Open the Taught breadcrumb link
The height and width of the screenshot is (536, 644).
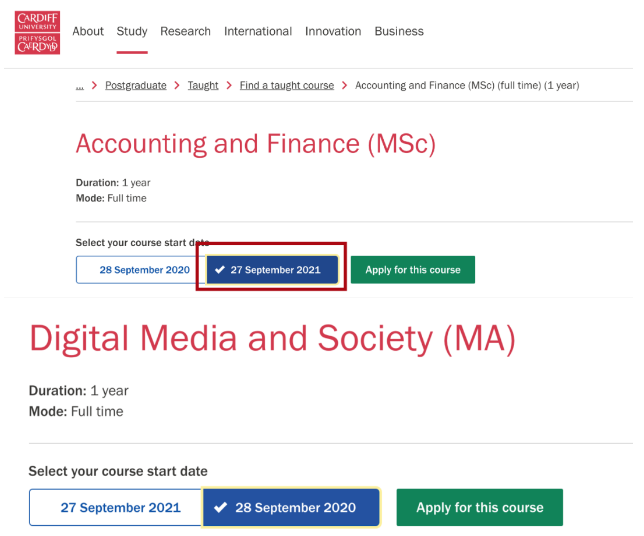pos(203,86)
